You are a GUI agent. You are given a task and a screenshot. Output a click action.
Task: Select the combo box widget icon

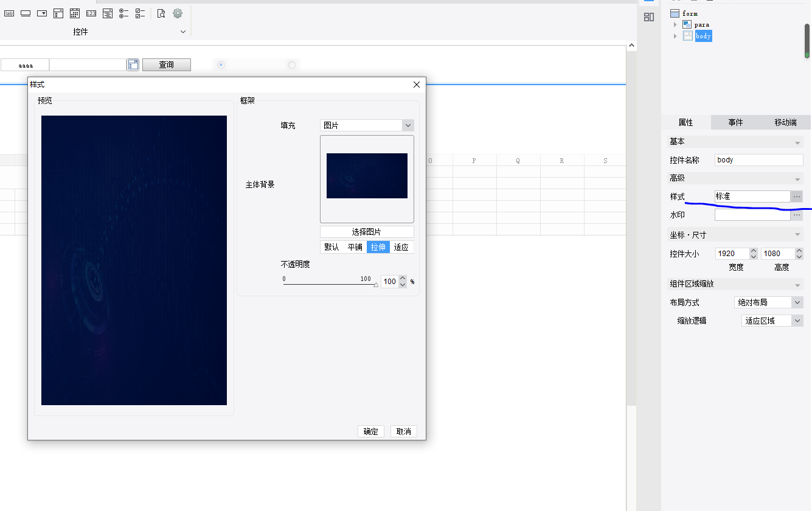point(42,13)
